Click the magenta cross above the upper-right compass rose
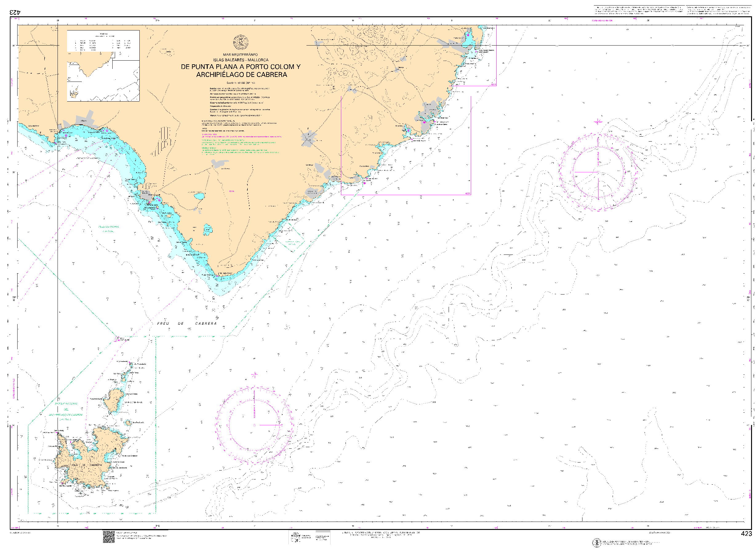This screenshot has width=756, height=549. (x=598, y=122)
